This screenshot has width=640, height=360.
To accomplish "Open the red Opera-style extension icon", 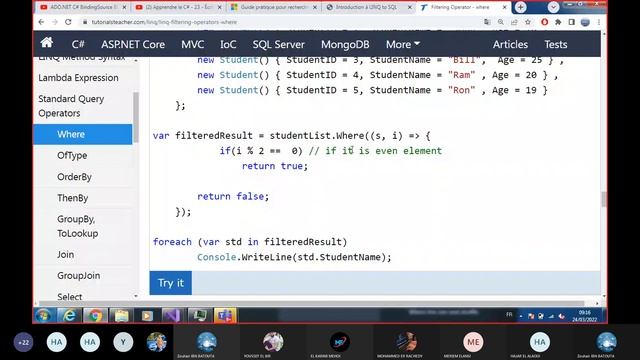I will tap(544, 22).
